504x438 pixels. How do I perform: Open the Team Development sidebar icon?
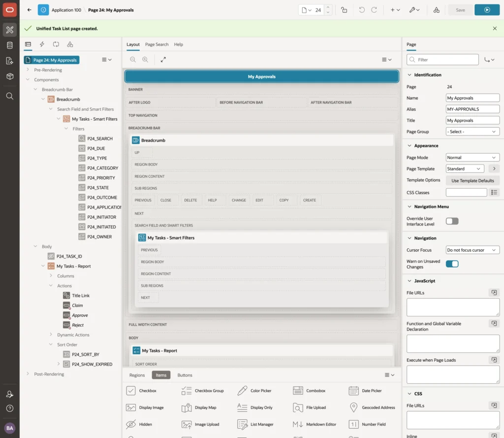point(10,61)
